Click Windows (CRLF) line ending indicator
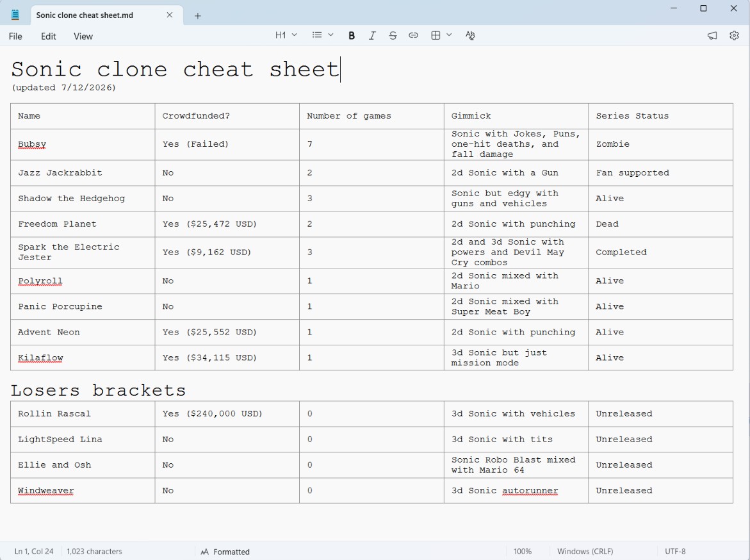This screenshot has height=560, width=750. [585, 552]
